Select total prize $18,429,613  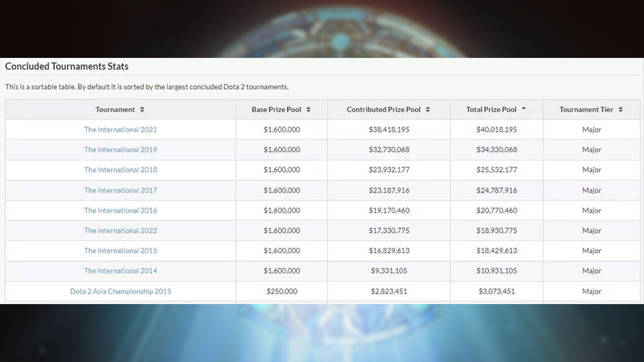[x=497, y=251]
